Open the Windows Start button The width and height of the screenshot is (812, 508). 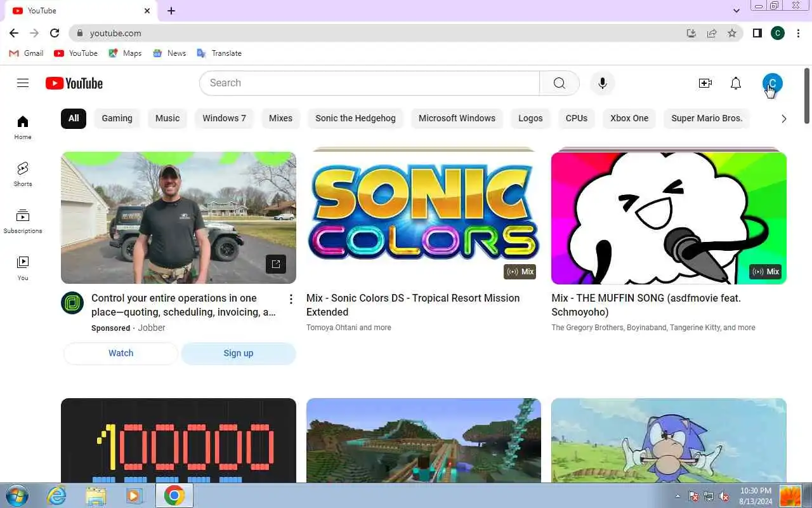click(16, 495)
